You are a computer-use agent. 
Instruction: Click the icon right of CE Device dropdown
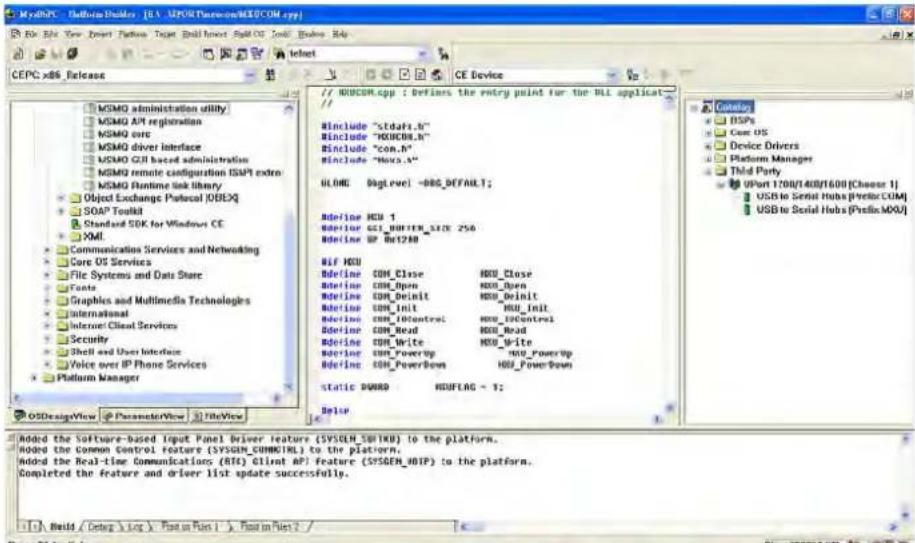(x=633, y=75)
